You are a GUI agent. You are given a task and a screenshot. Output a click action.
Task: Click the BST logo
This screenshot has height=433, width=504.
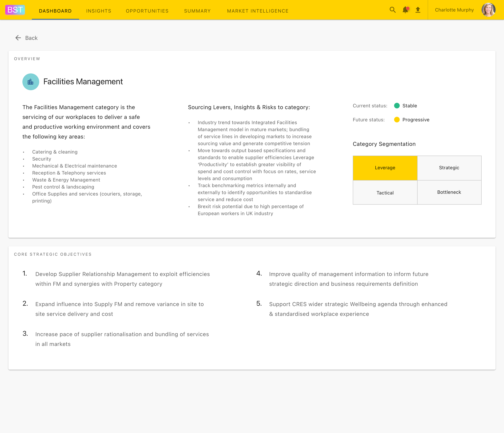point(15,10)
